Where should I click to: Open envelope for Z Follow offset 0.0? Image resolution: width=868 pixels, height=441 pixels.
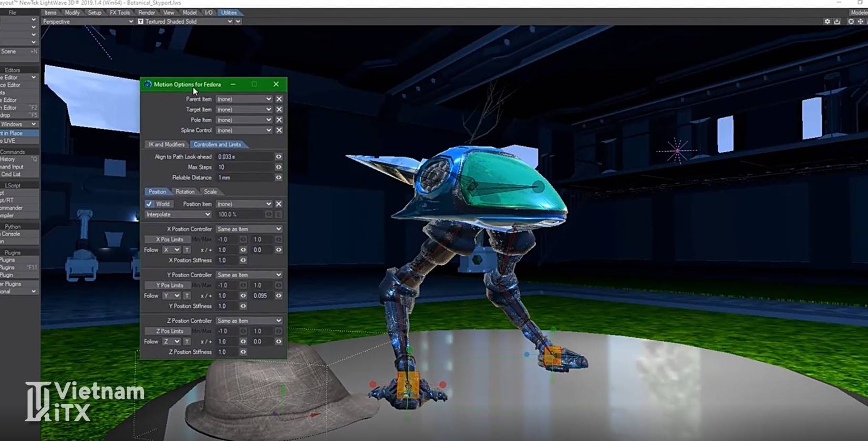(278, 341)
